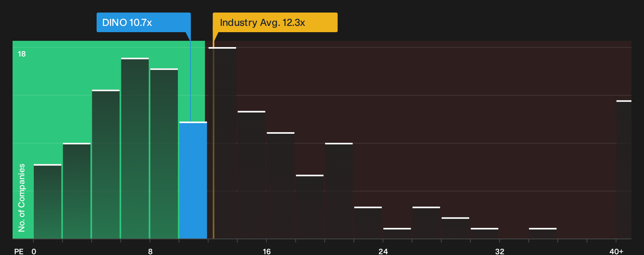This screenshot has height=255, width=644.
Task: Click the tallest bar right of industry average line
Action: [x=222, y=143]
